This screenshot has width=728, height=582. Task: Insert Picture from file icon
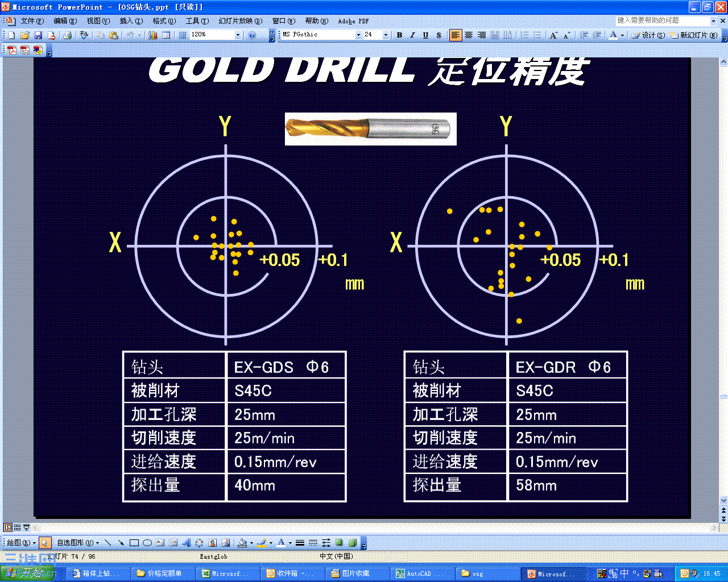pyautogui.click(x=225, y=543)
